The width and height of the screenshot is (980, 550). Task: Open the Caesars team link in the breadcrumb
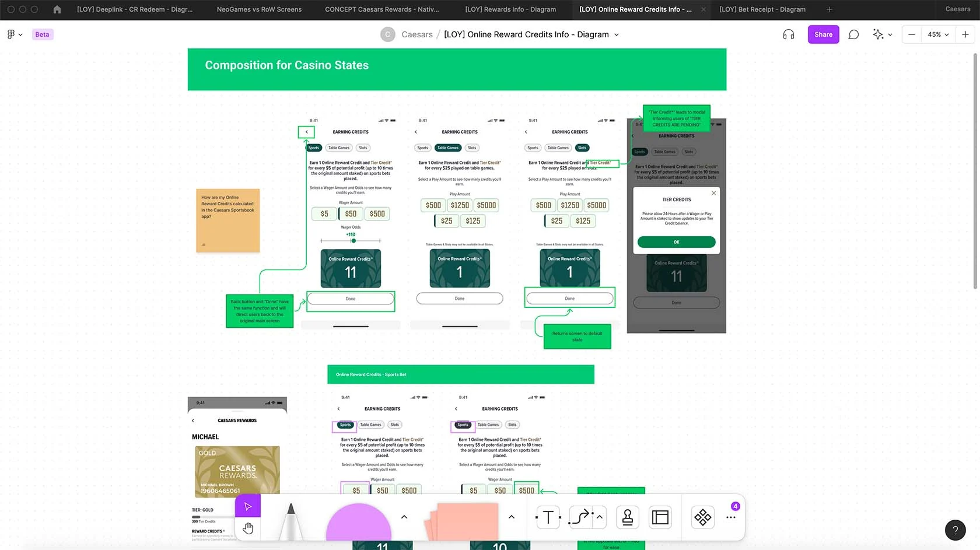click(x=417, y=34)
